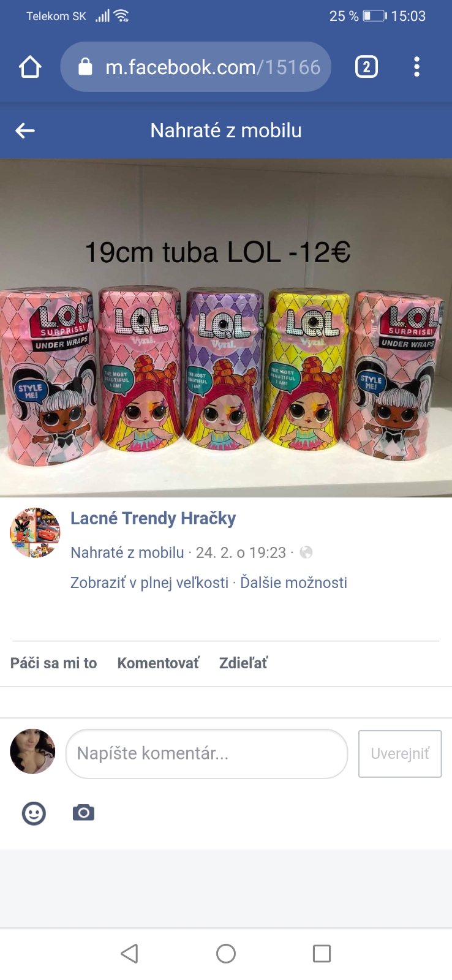
Task: Tap the Komentovať action
Action: click(158, 663)
